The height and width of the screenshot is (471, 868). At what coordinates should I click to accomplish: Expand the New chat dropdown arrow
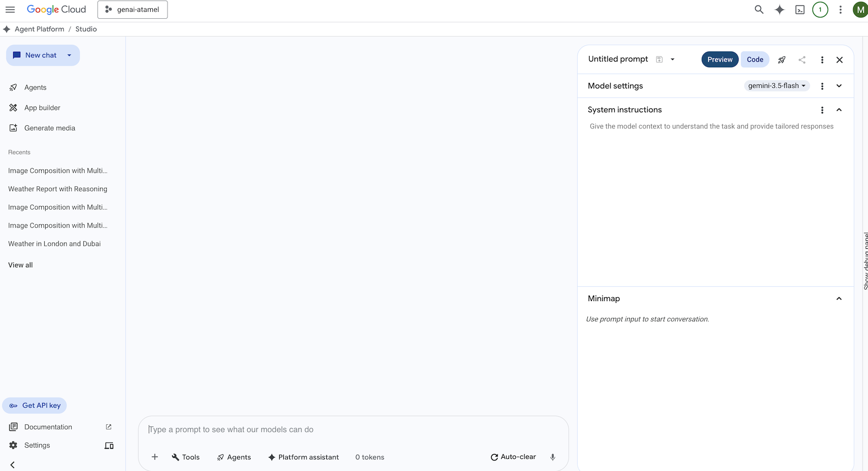pos(70,55)
